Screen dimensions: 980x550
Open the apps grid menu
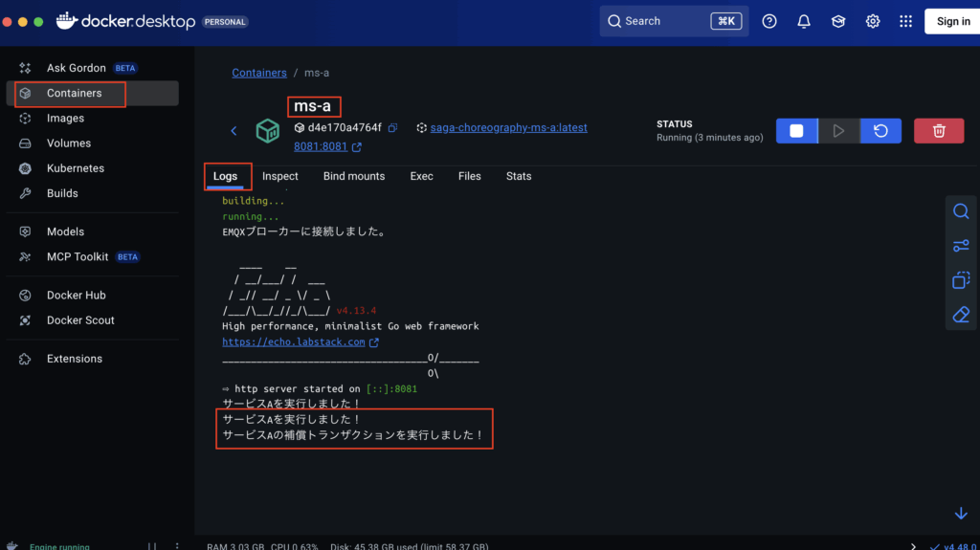coord(905,21)
